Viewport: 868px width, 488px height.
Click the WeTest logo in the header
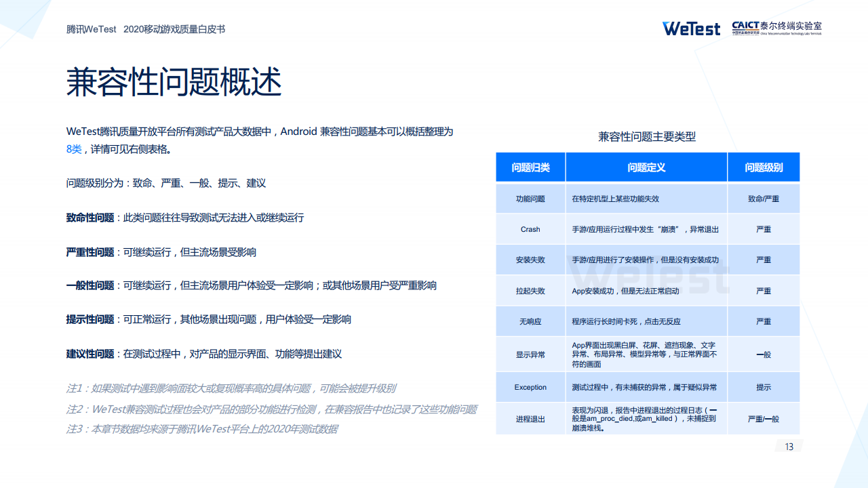(x=691, y=28)
